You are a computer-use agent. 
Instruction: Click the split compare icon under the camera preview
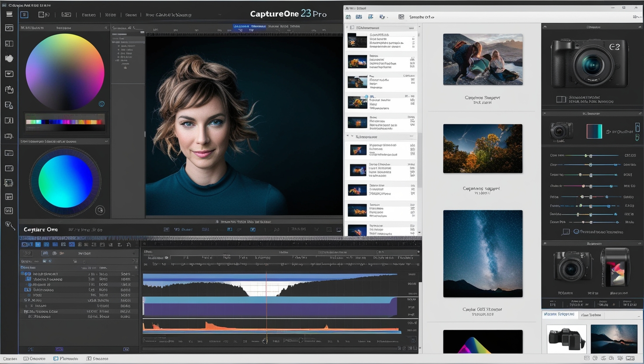tap(561, 99)
